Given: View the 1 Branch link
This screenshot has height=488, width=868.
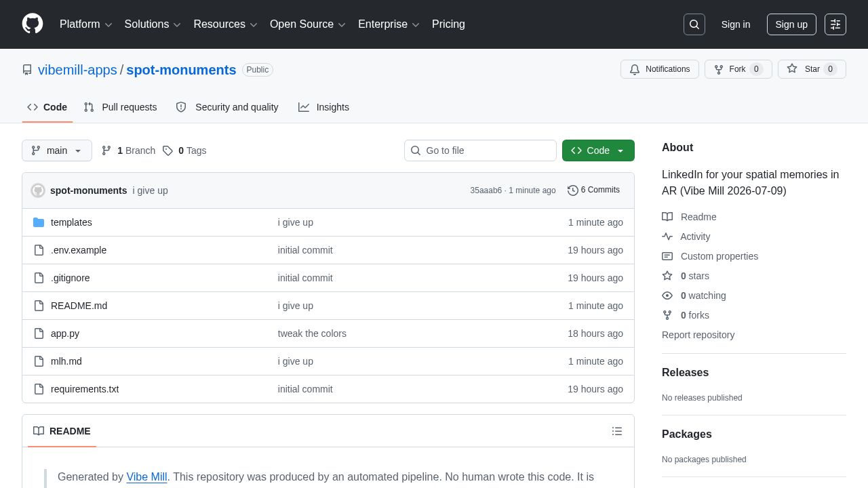Looking at the screenshot, I should pos(128,150).
